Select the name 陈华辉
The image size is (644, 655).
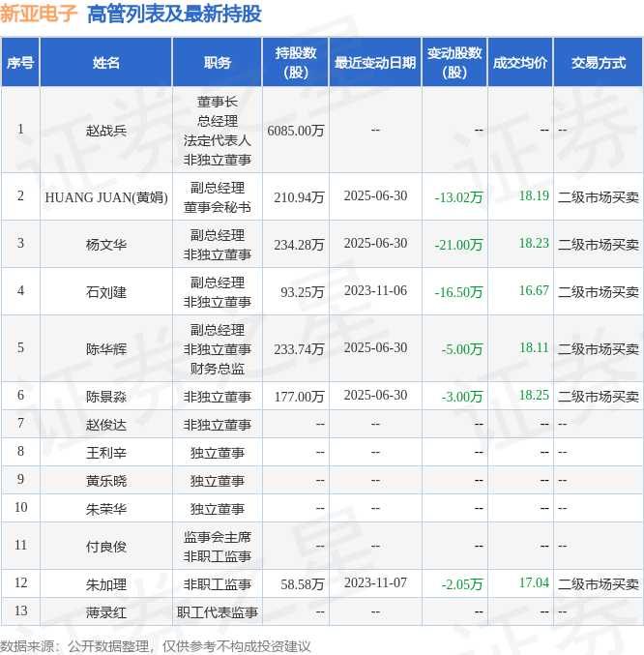point(106,349)
